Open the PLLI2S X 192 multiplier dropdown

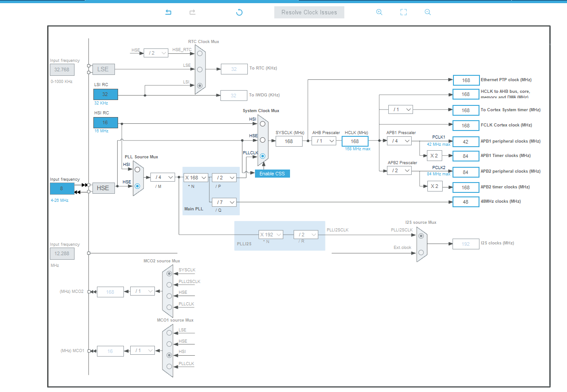(271, 234)
